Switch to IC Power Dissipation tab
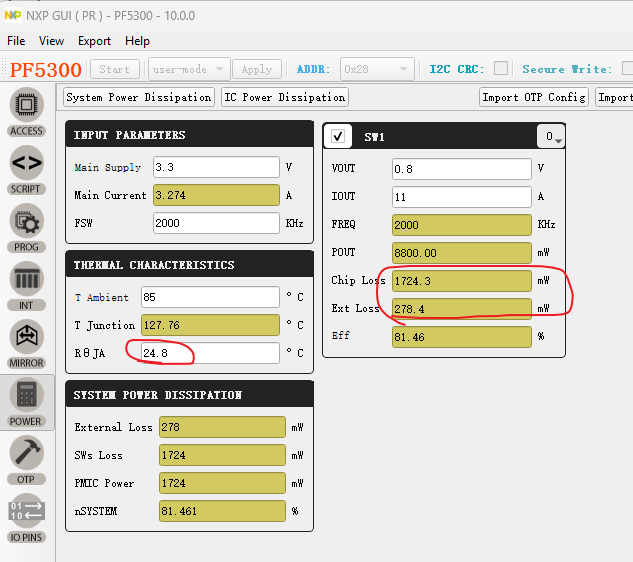Image resolution: width=633 pixels, height=562 pixels. point(285,97)
